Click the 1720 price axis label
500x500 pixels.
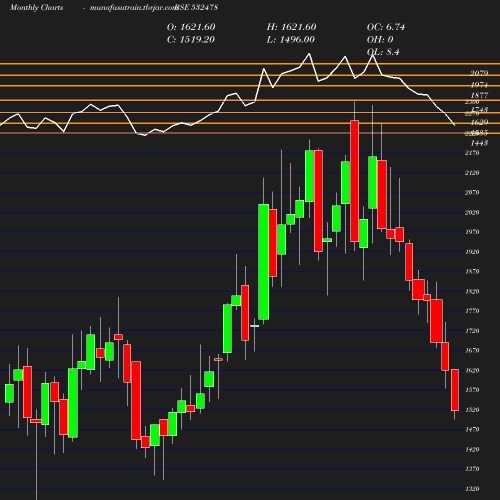click(472, 331)
